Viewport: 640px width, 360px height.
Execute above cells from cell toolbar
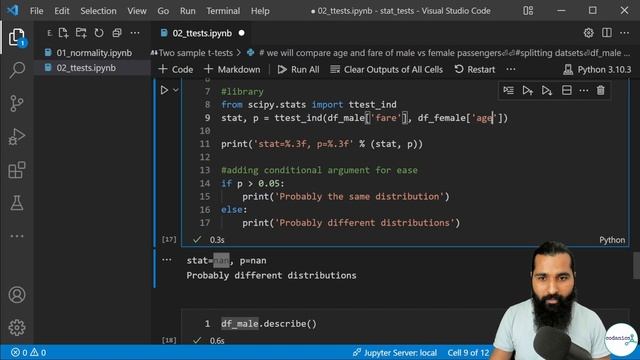[528, 90]
